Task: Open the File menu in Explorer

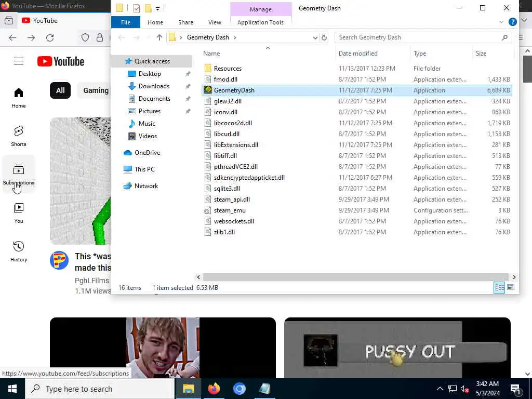Action: coord(126,22)
